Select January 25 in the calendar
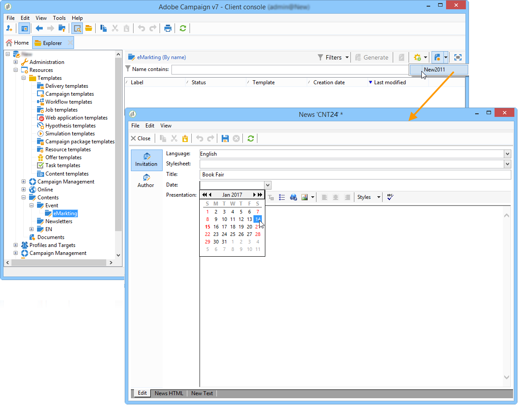 [233, 234]
